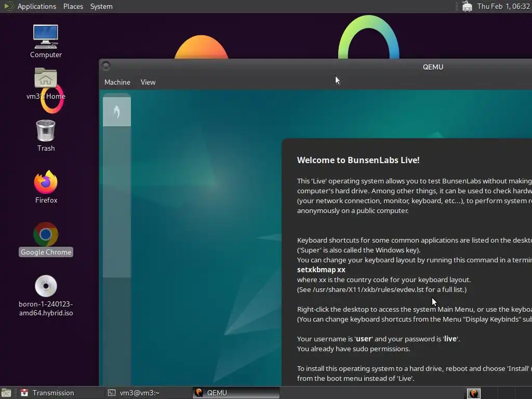Click the 'setxkbmap xx' command text
532x399 pixels.
click(x=321, y=270)
